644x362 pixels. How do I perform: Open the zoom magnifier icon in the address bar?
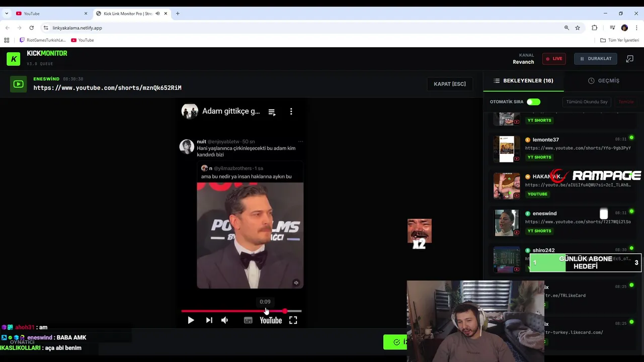(x=567, y=28)
